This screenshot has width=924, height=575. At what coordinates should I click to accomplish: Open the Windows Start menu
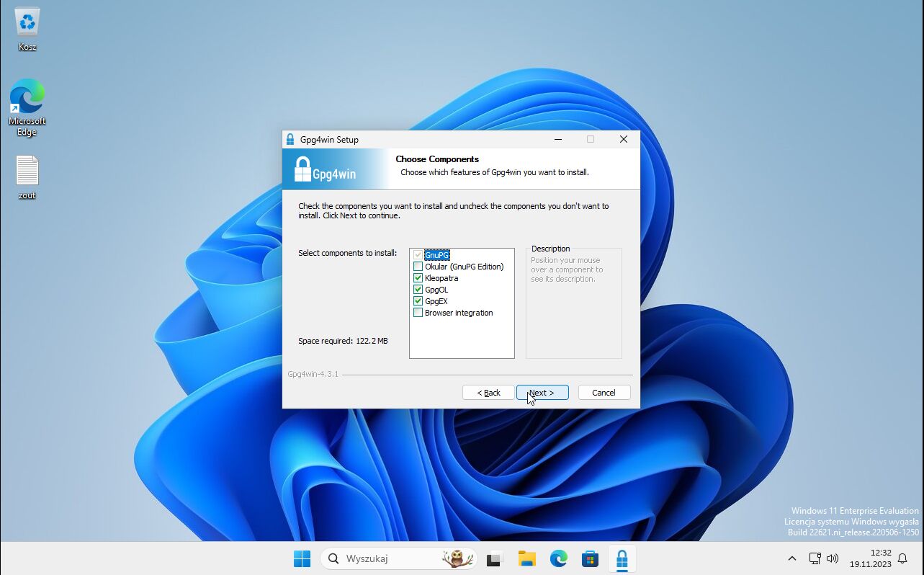302,558
